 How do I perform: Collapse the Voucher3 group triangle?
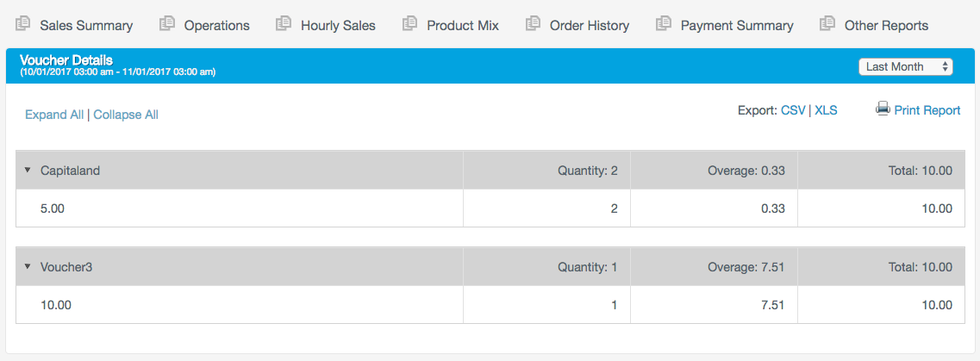click(28, 267)
